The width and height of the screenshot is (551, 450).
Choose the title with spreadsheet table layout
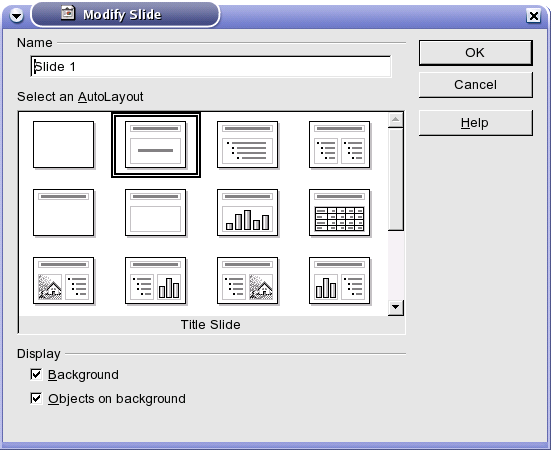click(x=340, y=213)
